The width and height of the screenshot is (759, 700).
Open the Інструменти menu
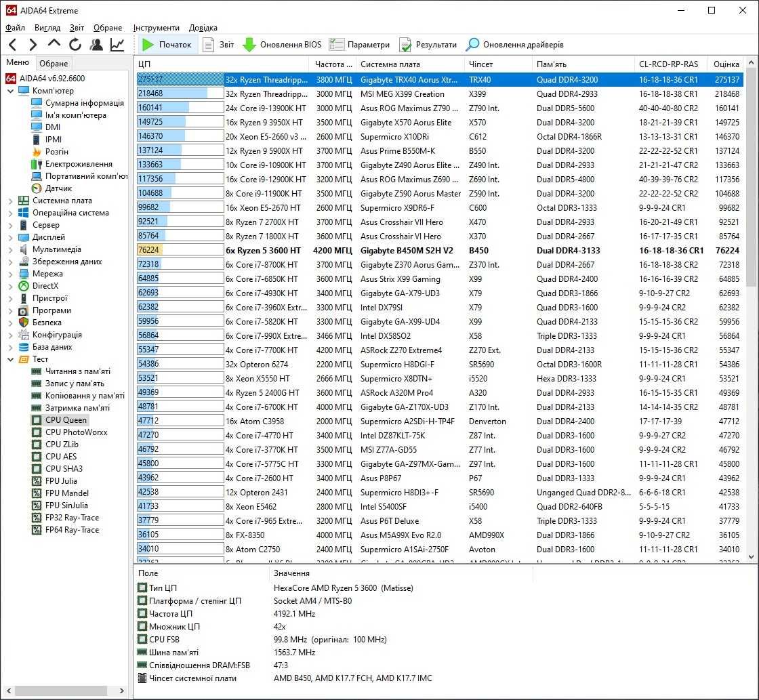click(157, 28)
